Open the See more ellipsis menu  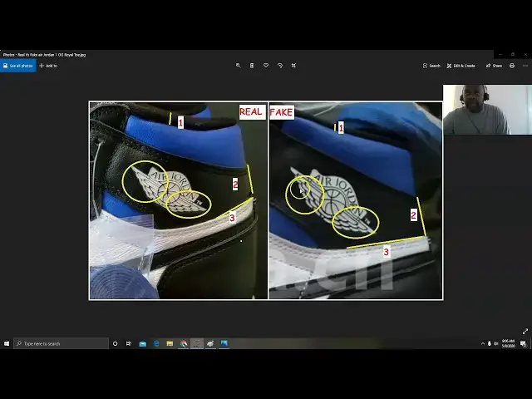[x=525, y=66]
